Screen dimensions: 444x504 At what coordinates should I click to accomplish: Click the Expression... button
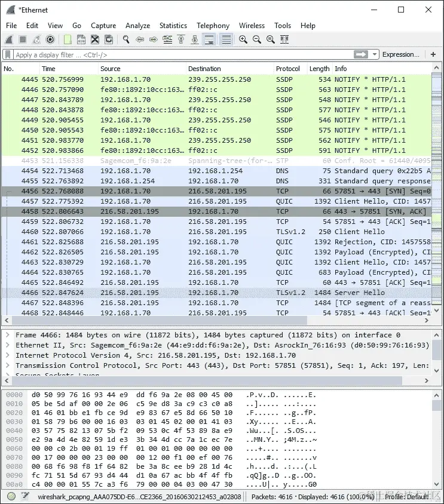click(401, 54)
